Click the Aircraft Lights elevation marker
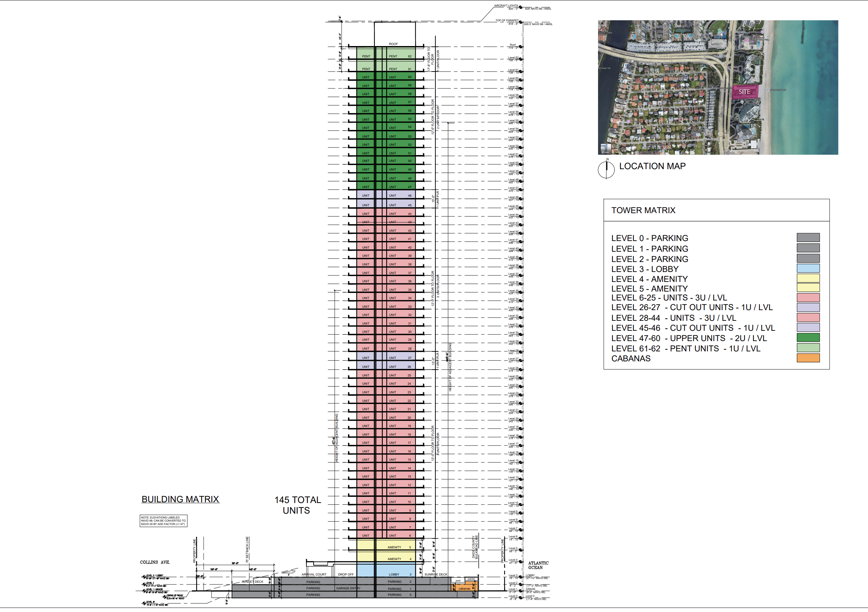Image resolution: width=868 pixels, height=612 pixels. pos(521,7)
